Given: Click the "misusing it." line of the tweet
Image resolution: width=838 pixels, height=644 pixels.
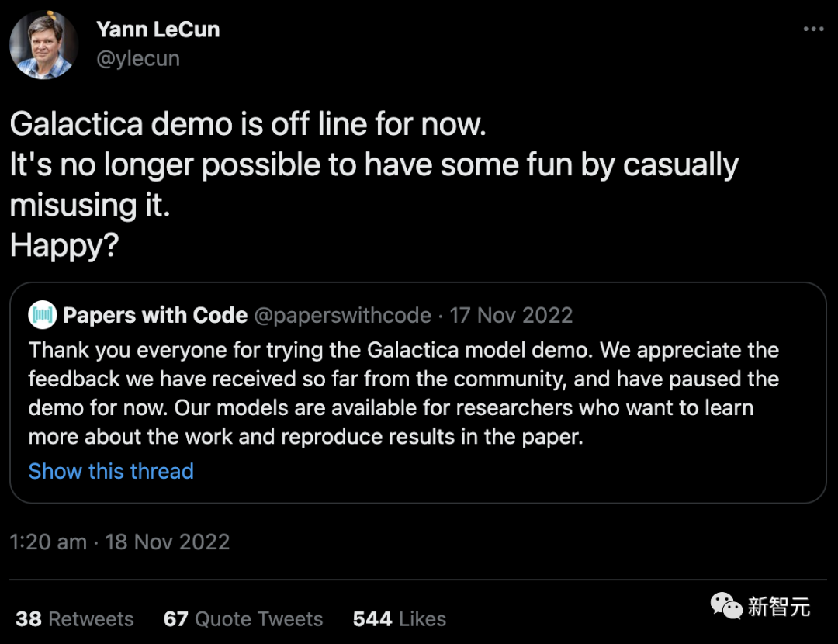Looking at the screenshot, I should click(x=89, y=205).
